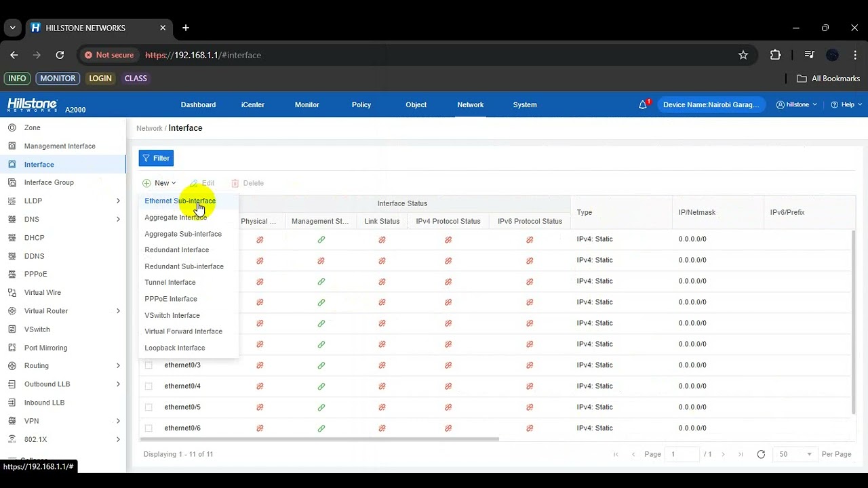Click the Device Name Nairobi button
The height and width of the screenshot is (488, 868).
(711, 104)
